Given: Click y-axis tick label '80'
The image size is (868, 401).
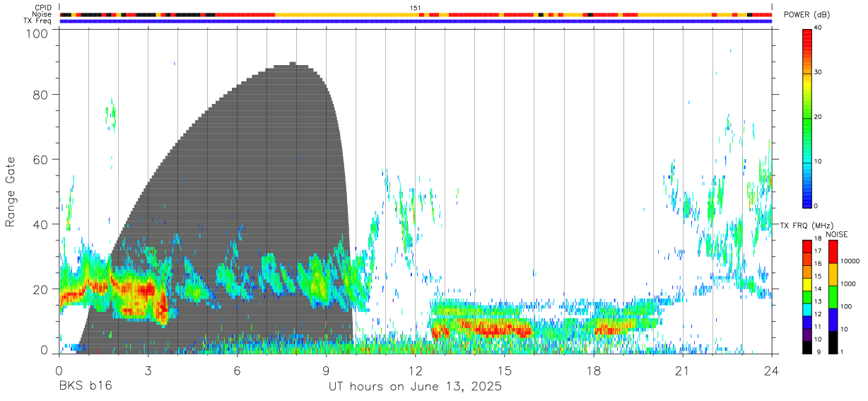Looking at the screenshot, I should coord(41,95).
